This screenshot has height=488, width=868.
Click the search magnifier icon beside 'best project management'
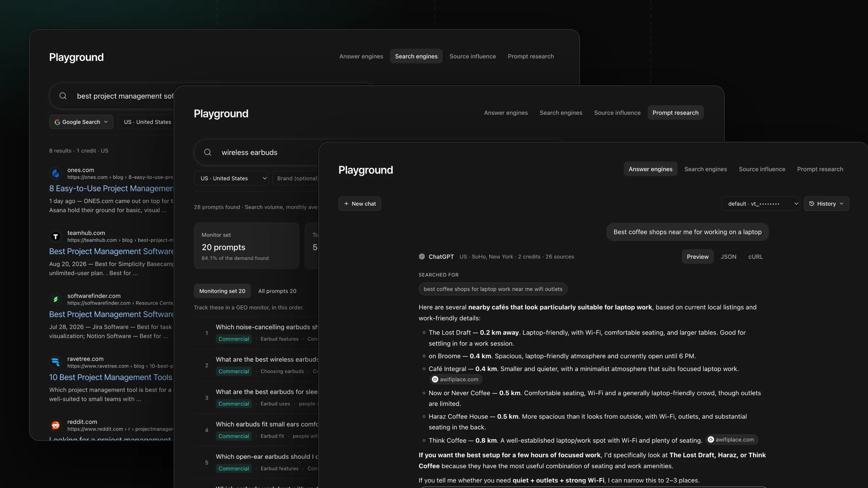tap(63, 96)
